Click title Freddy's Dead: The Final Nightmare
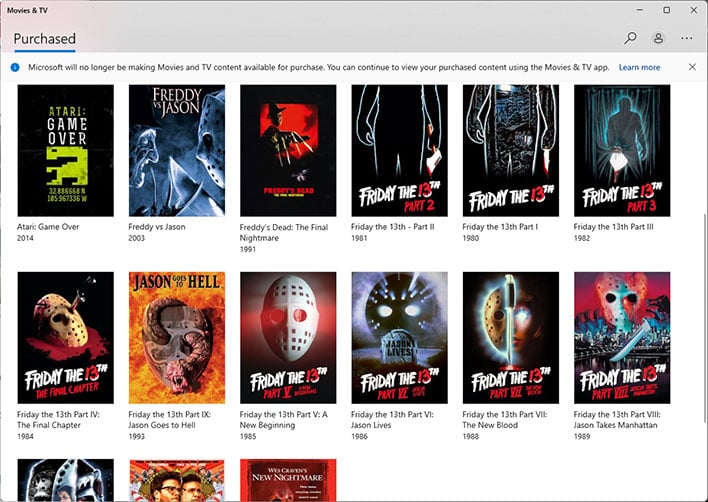 coord(284,232)
